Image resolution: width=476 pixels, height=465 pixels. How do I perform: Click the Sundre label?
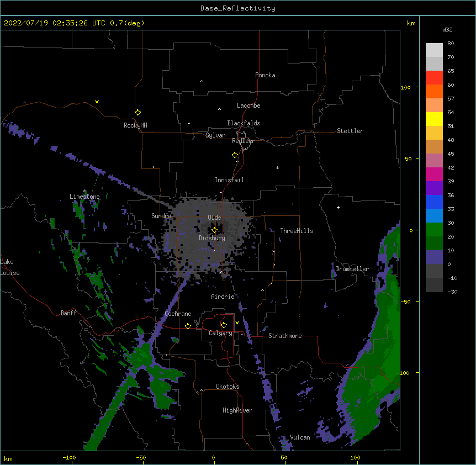(x=161, y=216)
